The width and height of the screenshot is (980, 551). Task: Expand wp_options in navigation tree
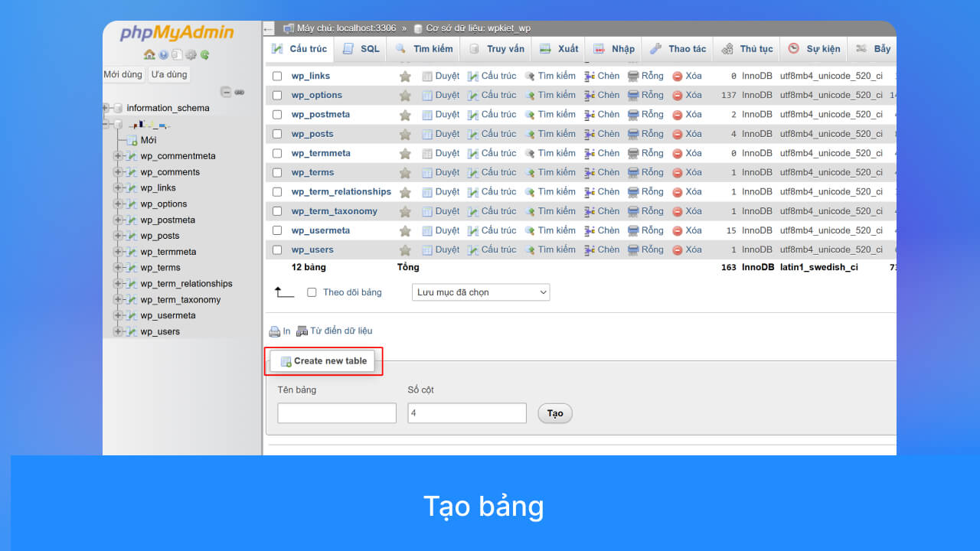[118, 204]
